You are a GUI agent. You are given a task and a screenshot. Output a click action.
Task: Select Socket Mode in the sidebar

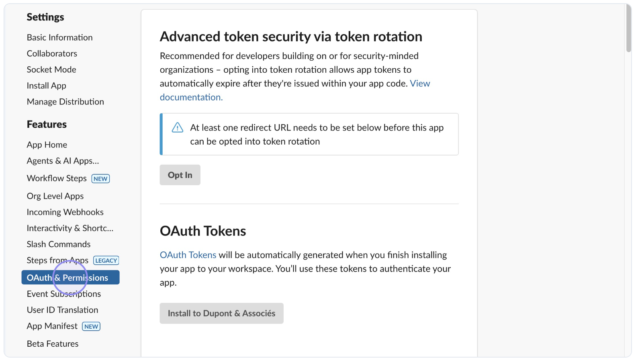tap(51, 70)
